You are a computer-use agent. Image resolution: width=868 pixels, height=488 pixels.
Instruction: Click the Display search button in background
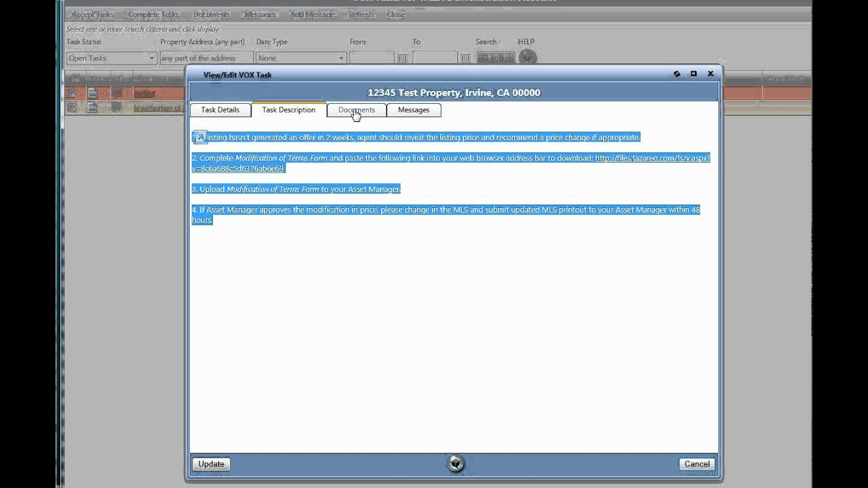(x=495, y=58)
